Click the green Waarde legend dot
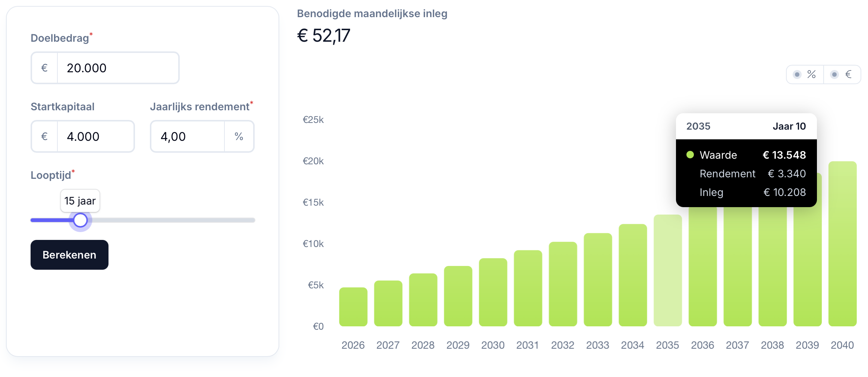Viewport: 868px width, 377px height. point(690,155)
